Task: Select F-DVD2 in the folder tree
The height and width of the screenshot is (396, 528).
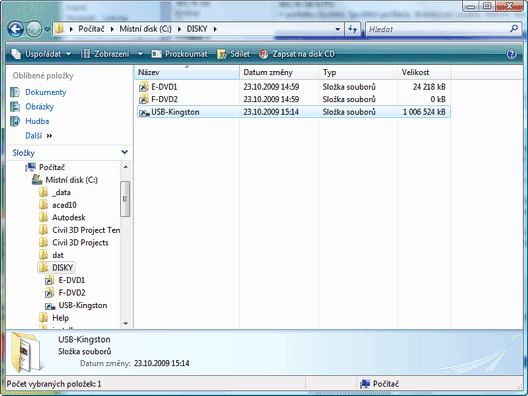Action: pos(72,293)
